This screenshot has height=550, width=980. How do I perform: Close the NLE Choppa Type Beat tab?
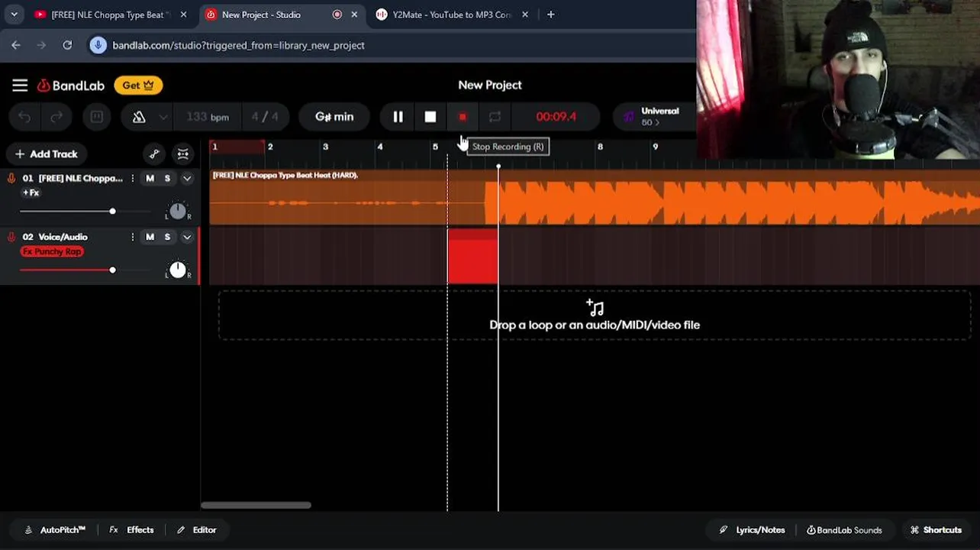(183, 15)
